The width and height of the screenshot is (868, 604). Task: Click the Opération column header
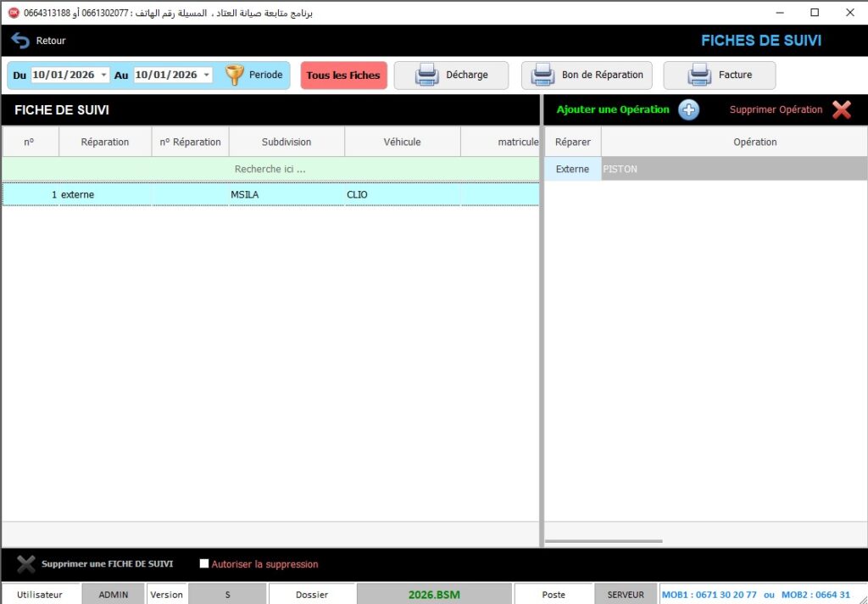754,142
